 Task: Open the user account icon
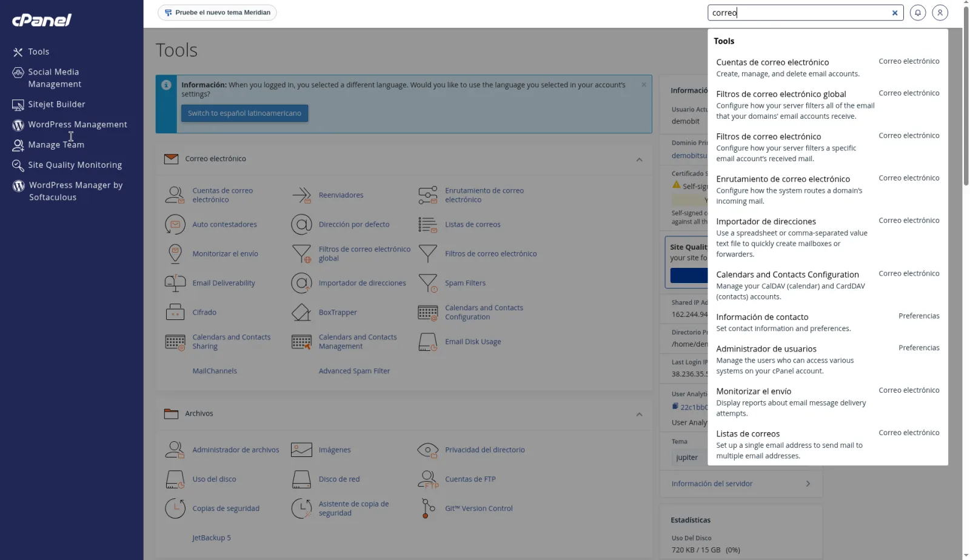click(940, 12)
